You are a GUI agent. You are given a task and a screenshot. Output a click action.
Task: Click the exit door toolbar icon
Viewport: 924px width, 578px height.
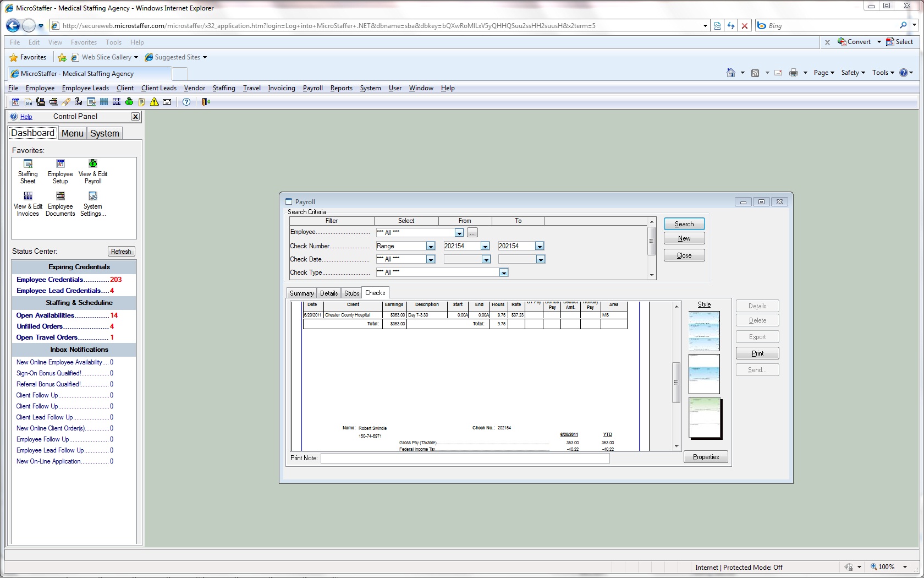point(206,102)
